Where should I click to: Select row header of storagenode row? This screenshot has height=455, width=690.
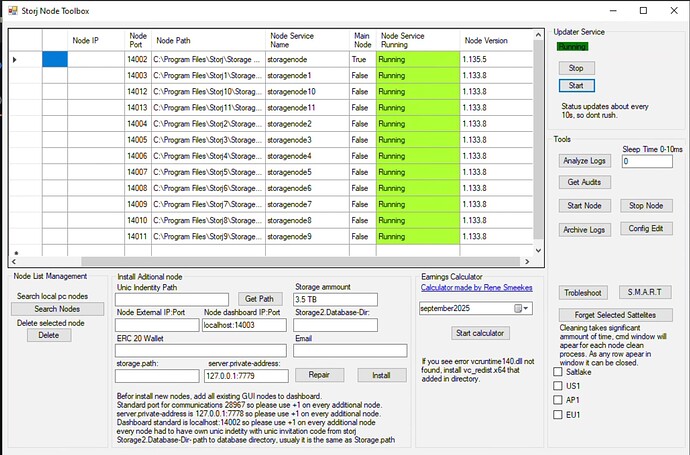pyautogui.click(x=26, y=59)
